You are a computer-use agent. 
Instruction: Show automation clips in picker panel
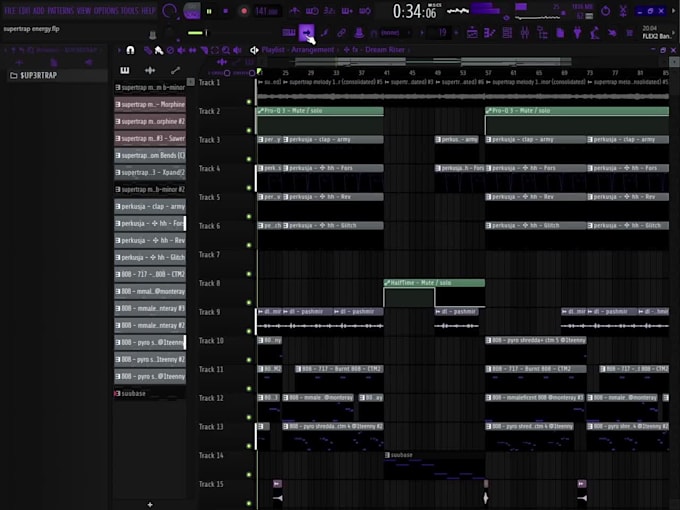[175, 70]
